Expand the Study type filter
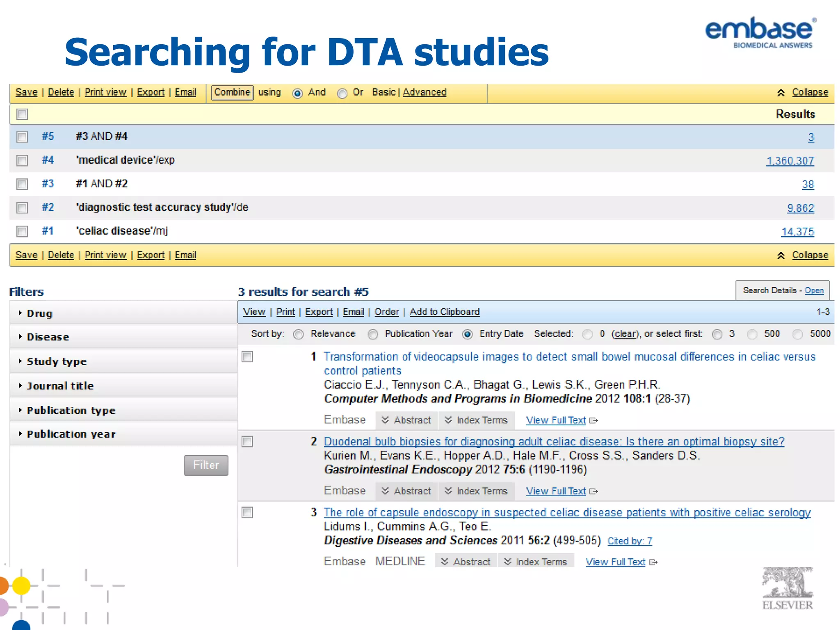Viewport: 840px width, 630px height. pos(123,361)
